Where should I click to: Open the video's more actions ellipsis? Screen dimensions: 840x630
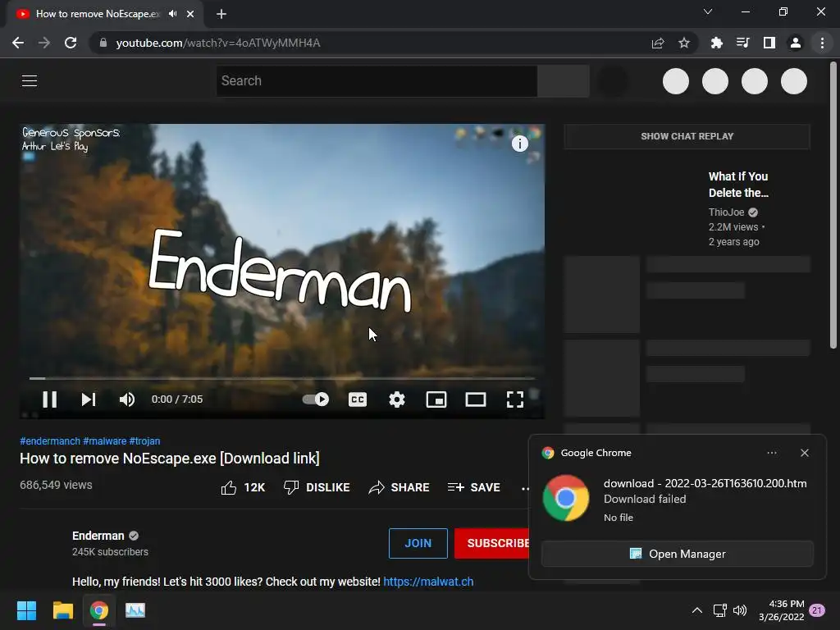tap(524, 487)
